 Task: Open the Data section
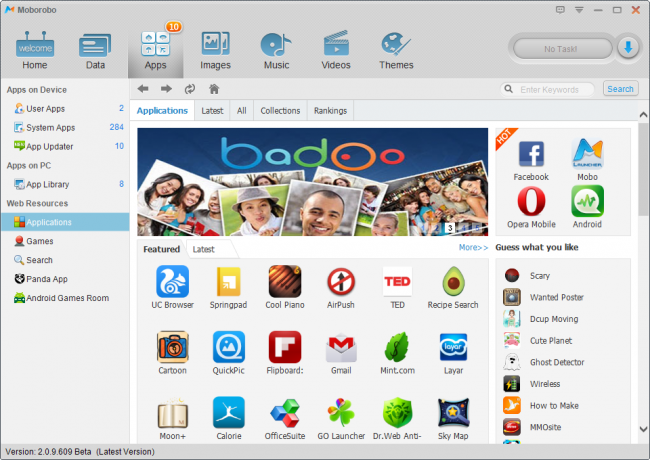[95, 51]
